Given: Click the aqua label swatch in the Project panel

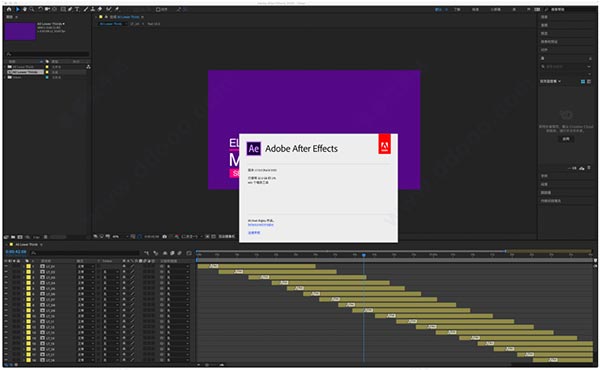Looking at the screenshot, I should pos(47,77).
